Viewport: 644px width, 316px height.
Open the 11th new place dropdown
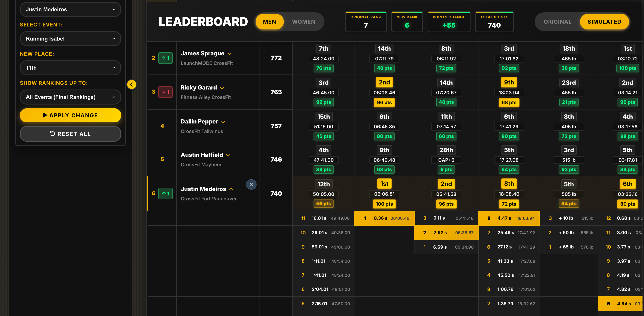pyautogui.click(x=70, y=68)
